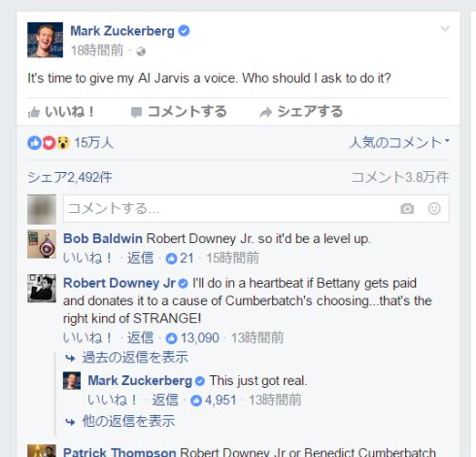This screenshot has width=476, height=457.
Task: Click the verified badge next to Mark Zuckerberg's name
Action: pos(184,31)
